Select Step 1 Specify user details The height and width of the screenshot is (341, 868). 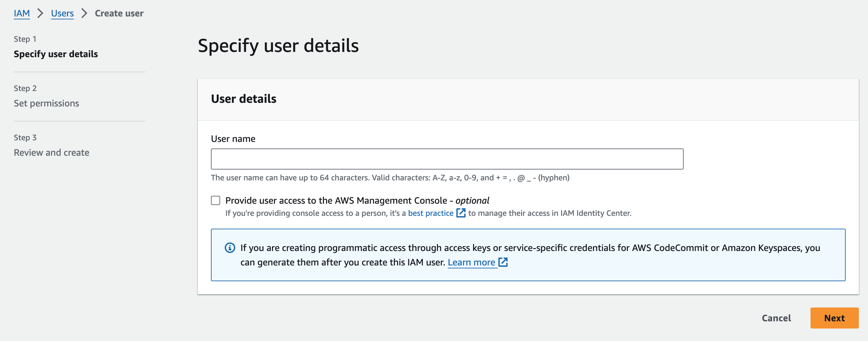pyautogui.click(x=56, y=54)
